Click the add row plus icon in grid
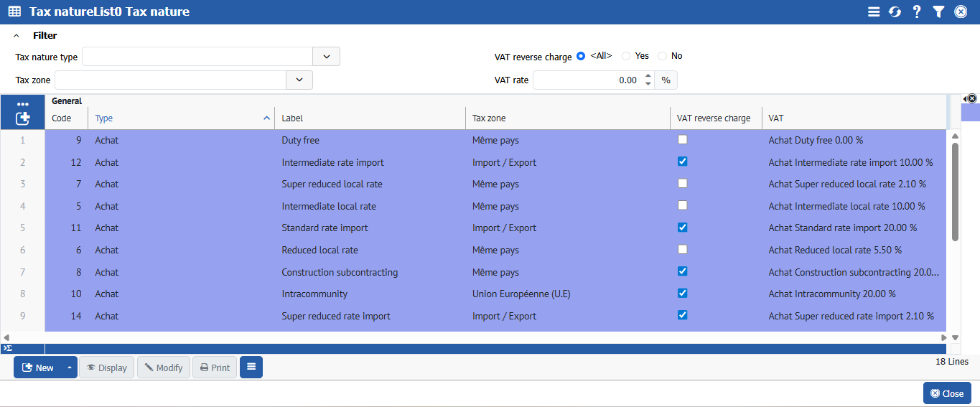980x407 pixels. 23,118
